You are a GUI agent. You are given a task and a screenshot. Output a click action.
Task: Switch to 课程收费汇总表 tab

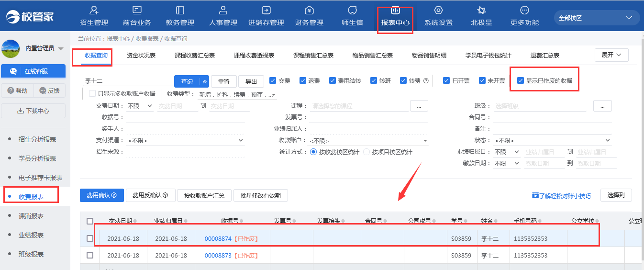tap(195, 56)
